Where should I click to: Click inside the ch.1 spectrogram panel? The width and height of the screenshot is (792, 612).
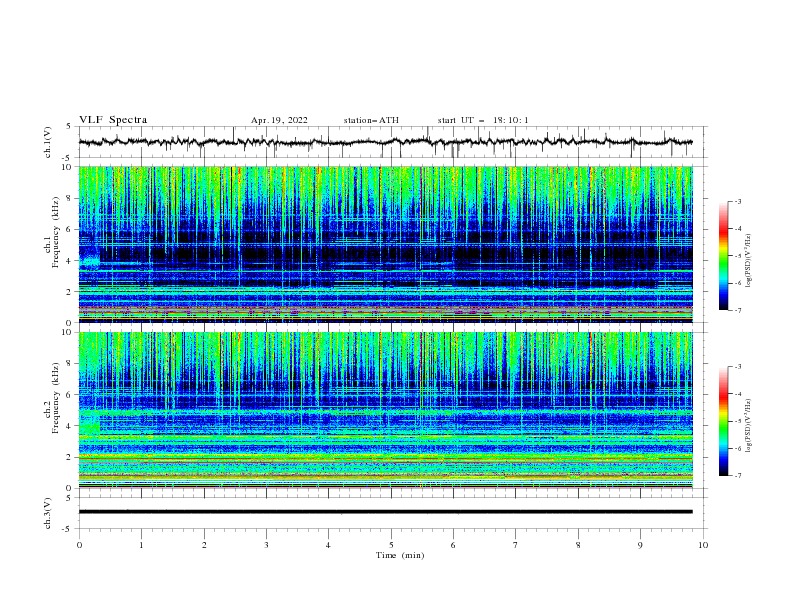coord(385,244)
